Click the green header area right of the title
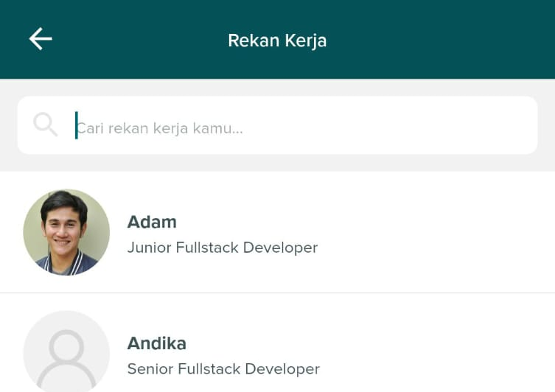The width and height of the screenshot is (555, 392). coord(442,40)
